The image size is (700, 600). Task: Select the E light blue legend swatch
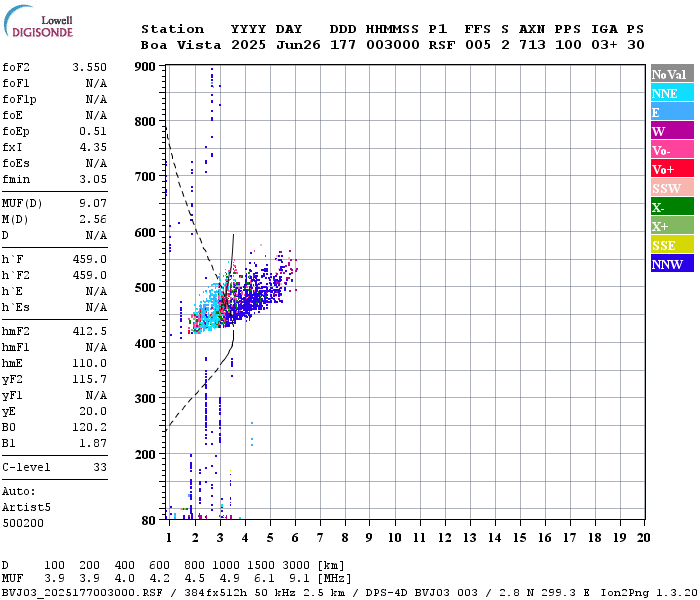coord(672,112)
